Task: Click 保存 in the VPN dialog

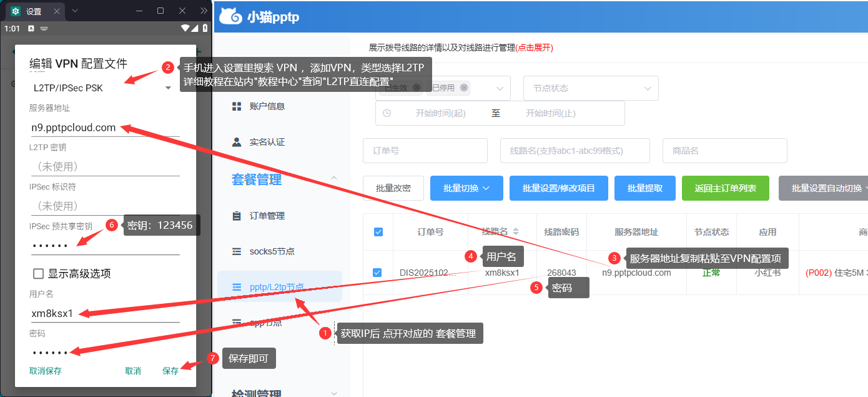Action: pos(170,371)
